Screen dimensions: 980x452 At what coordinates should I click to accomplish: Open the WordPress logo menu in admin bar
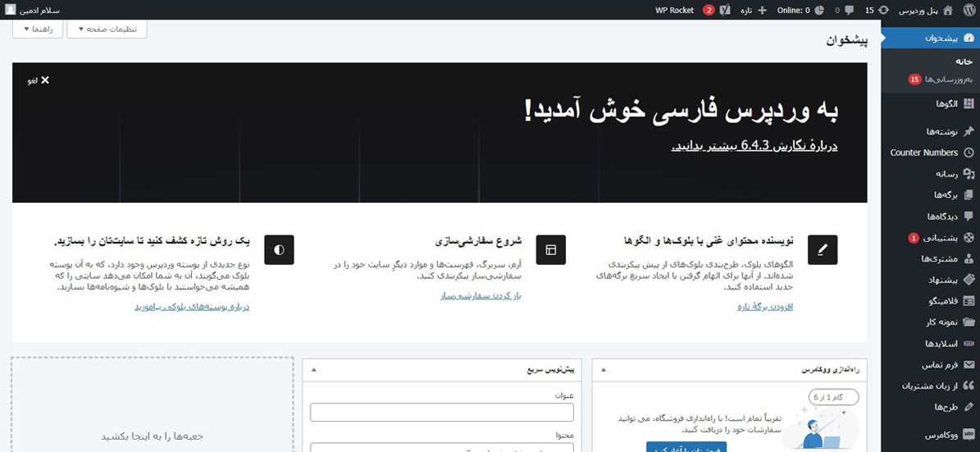(x=969, y=10)
